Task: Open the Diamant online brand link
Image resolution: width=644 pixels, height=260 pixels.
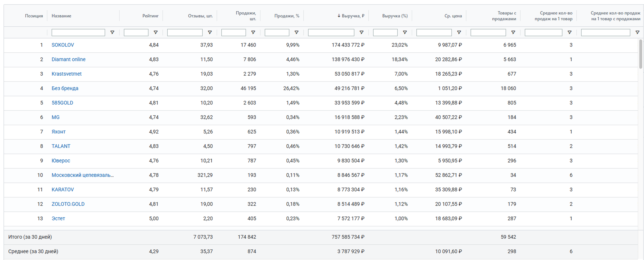Action: (68, 59)
